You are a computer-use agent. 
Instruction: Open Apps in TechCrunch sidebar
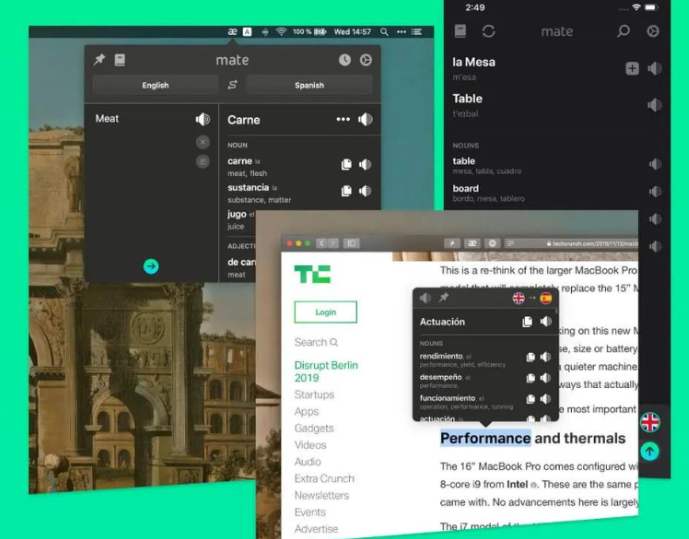(x=307, y=412)
